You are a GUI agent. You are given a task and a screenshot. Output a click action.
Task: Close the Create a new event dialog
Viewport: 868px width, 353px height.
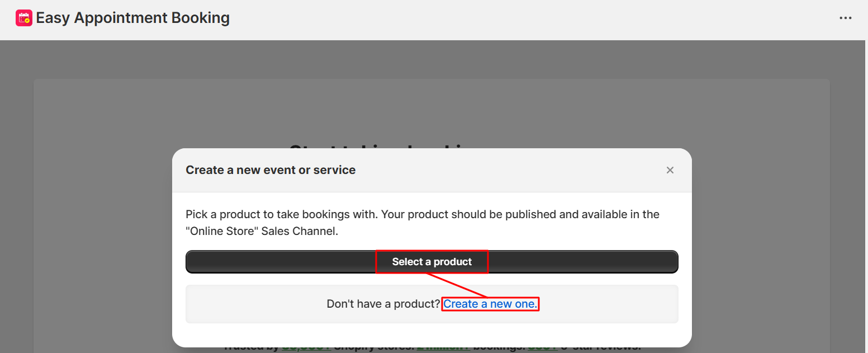(670, 170)
